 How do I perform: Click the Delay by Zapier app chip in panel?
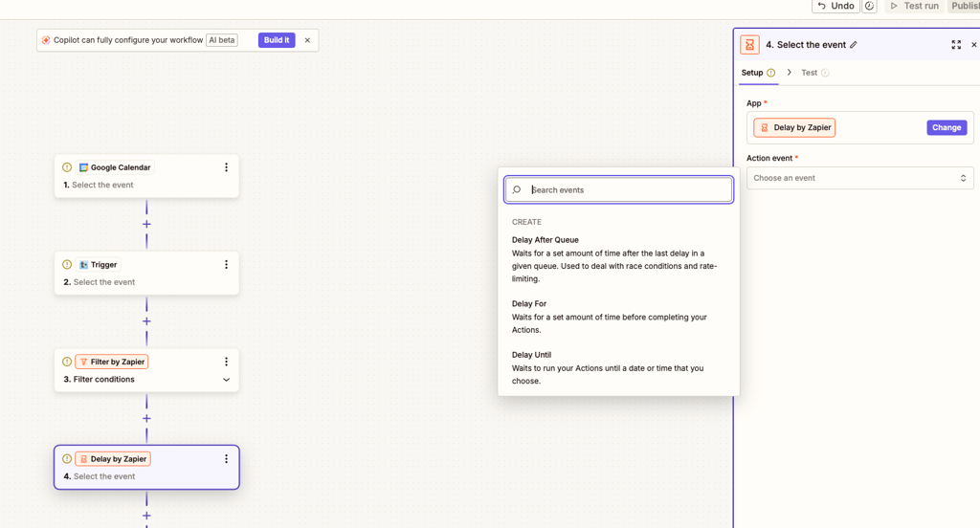(794, 127)
